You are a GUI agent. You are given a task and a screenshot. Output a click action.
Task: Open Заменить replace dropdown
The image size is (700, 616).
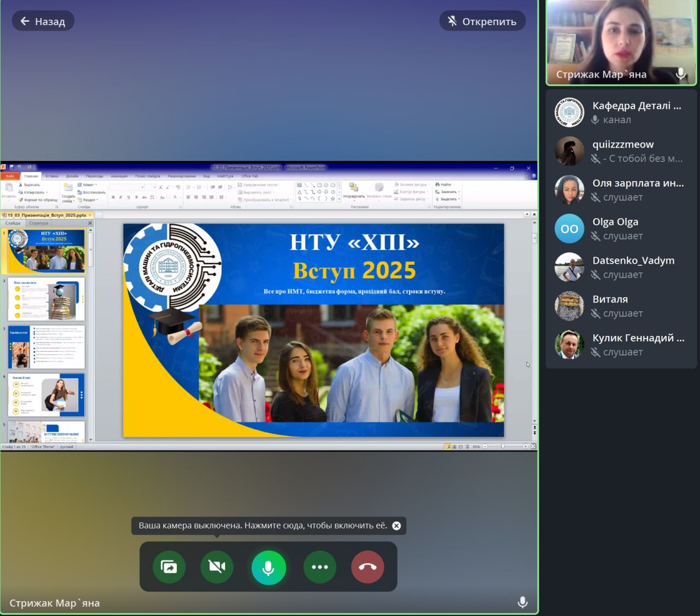447,192
